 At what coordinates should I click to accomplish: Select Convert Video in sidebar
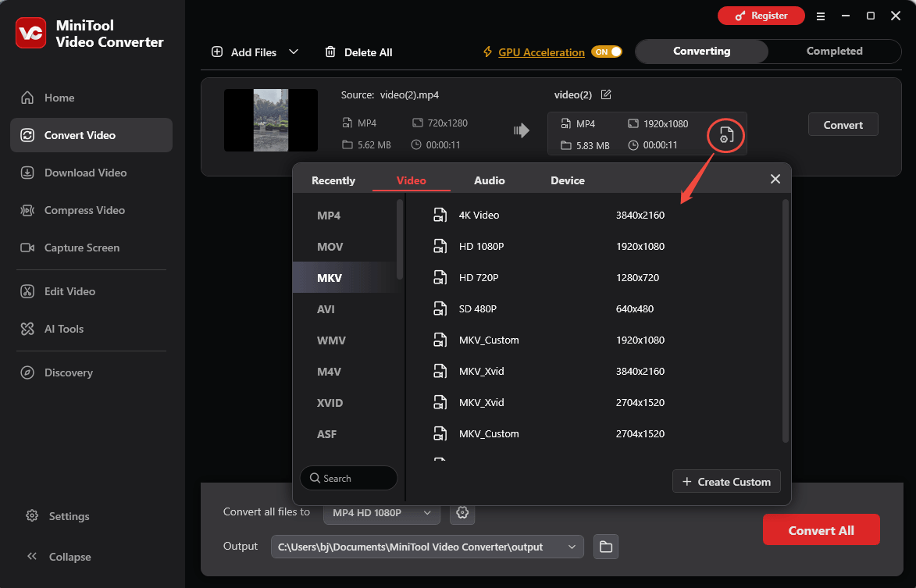(91, 135)
